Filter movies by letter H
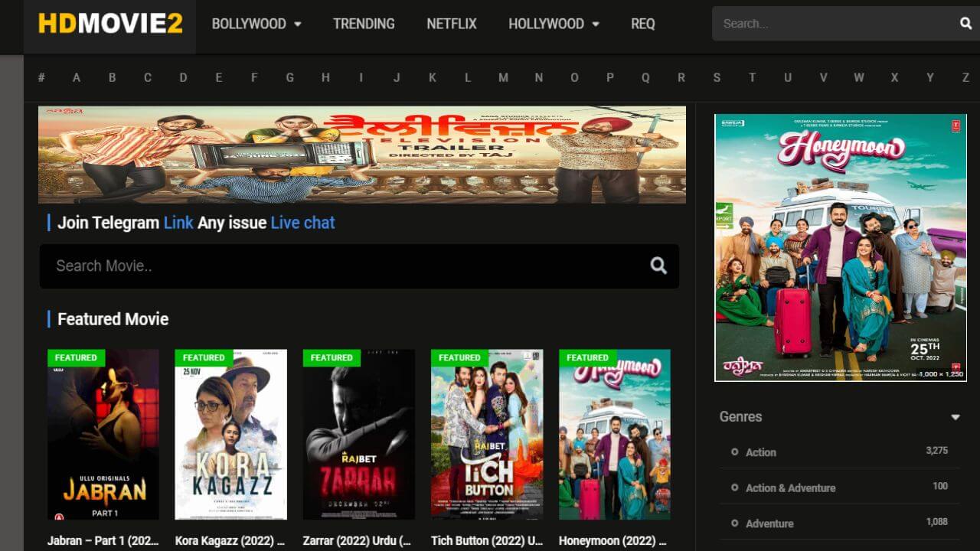 click(x=325, y=77)
